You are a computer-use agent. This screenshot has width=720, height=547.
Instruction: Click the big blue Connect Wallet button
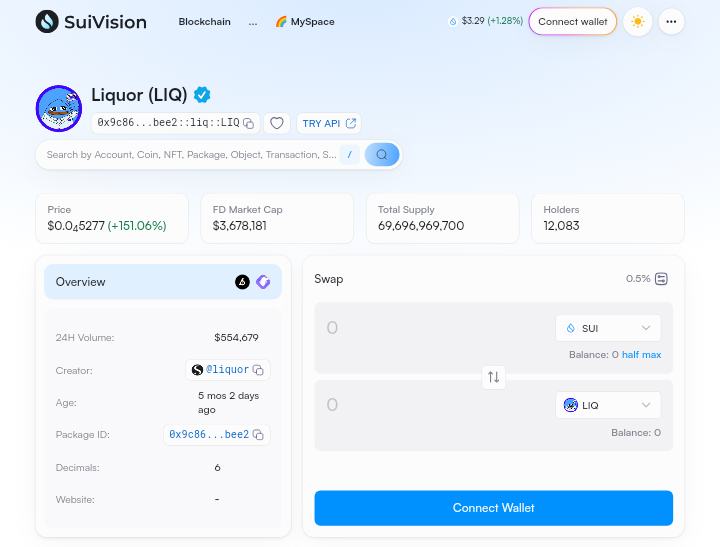coord(494,508)
